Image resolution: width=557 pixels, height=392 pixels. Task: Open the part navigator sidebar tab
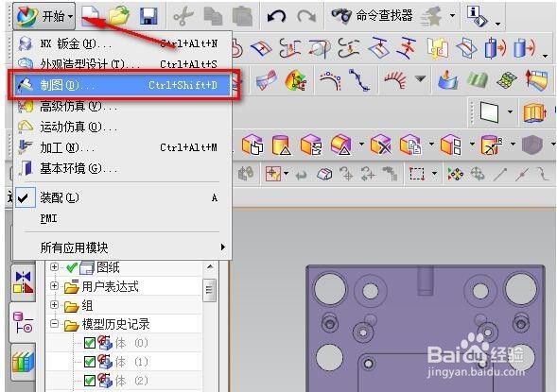24,322
